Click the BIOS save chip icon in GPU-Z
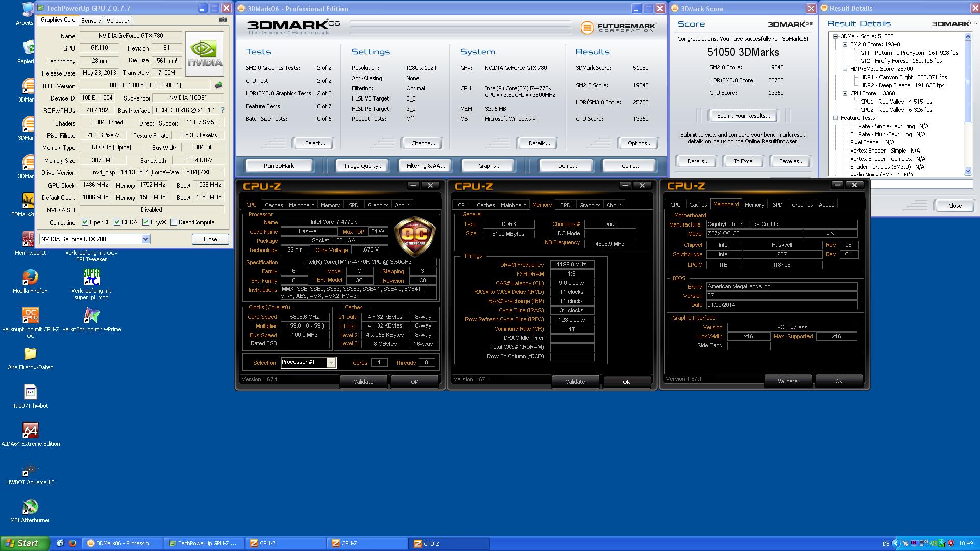Viewport: 980px width, 551px height. (x=218, y=85)
